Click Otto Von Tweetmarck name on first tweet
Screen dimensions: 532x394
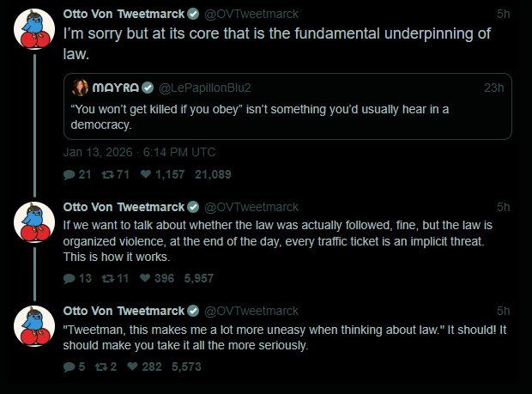coord(124,14)
